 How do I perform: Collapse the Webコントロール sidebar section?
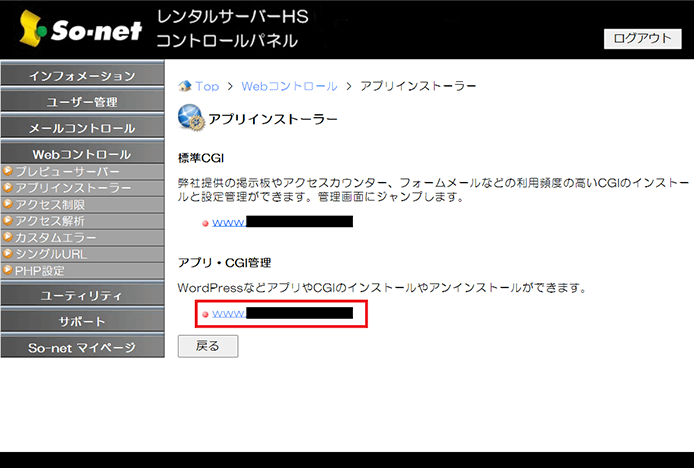82,154
